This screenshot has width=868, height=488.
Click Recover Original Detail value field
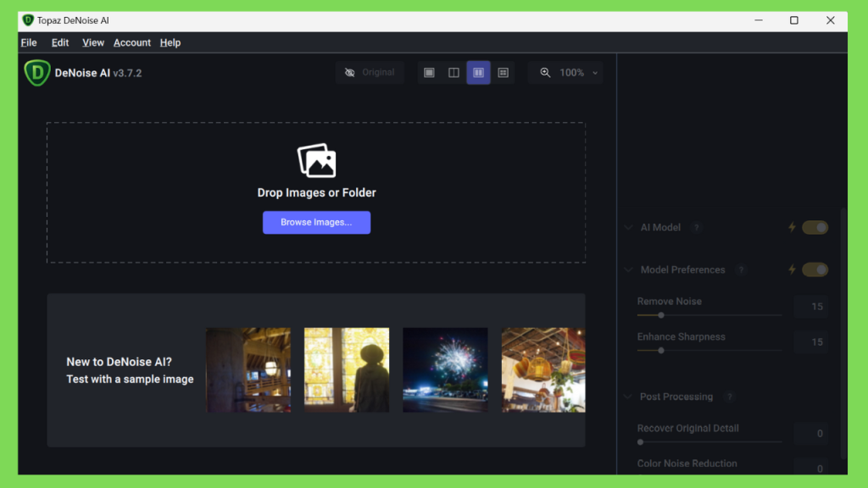click(811, 433)
